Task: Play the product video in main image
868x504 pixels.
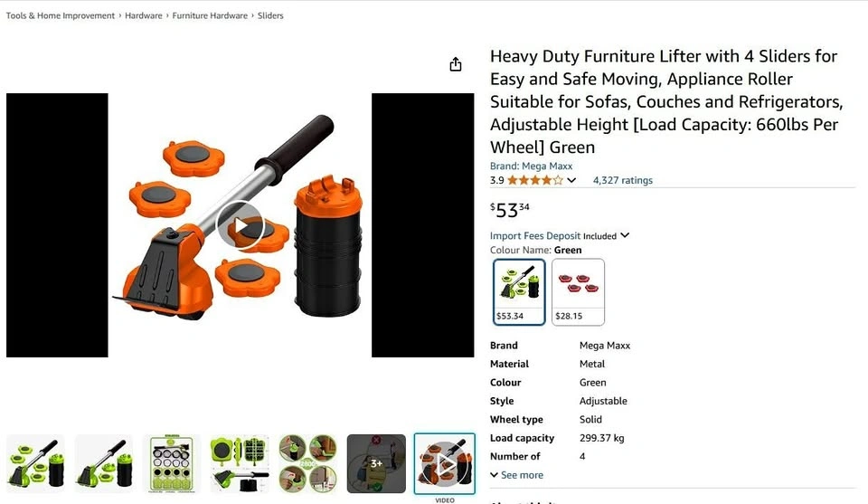Action: click(240, 226)
